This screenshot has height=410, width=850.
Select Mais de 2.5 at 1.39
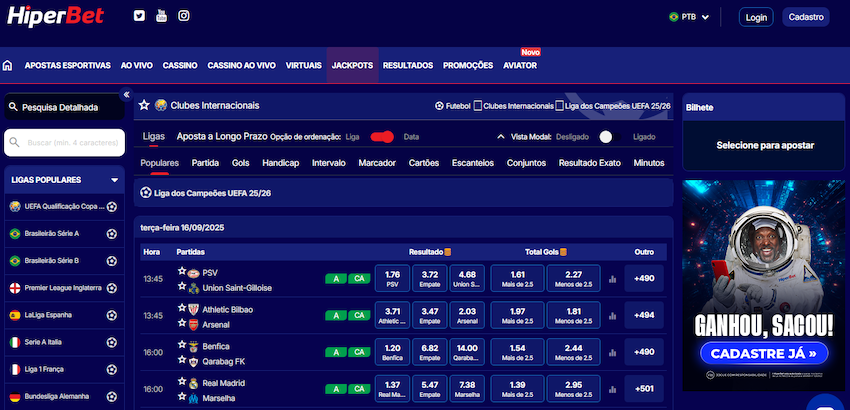click(x=517, y=389)
